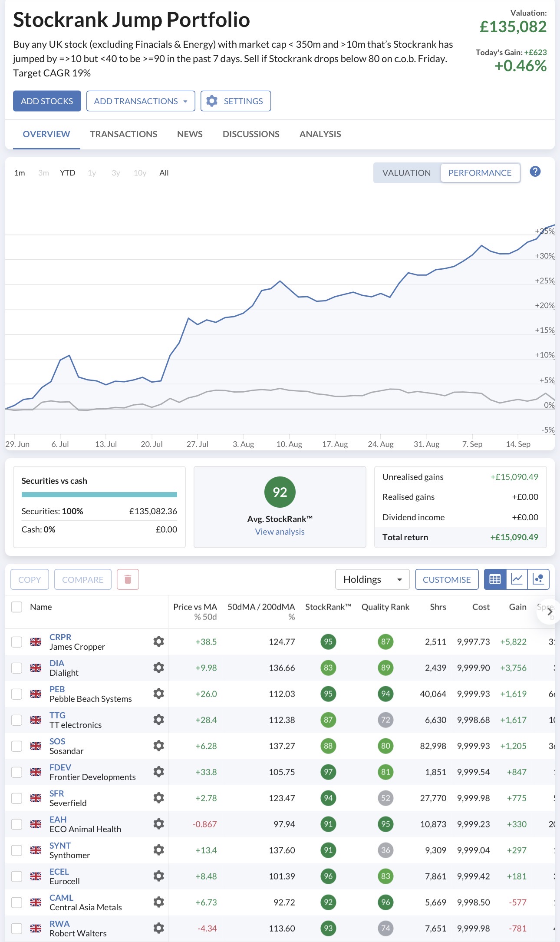Open the View analysis link
The width and height of the screenshot is (560, 942).
280,532
